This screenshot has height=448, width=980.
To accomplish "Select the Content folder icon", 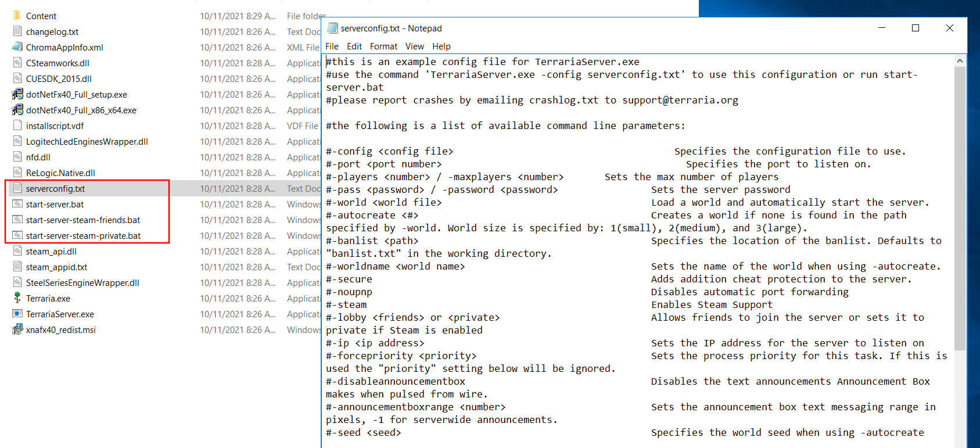I will click(17, 16).
